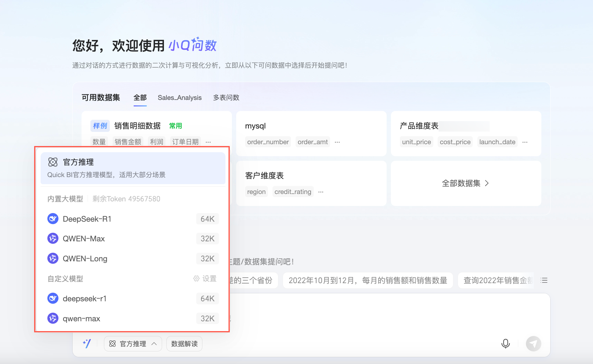The height and width of the screenshot is (364, 593).
Task: Expand more fields on 产品维度表 card
Action: [x=525, y=142]
